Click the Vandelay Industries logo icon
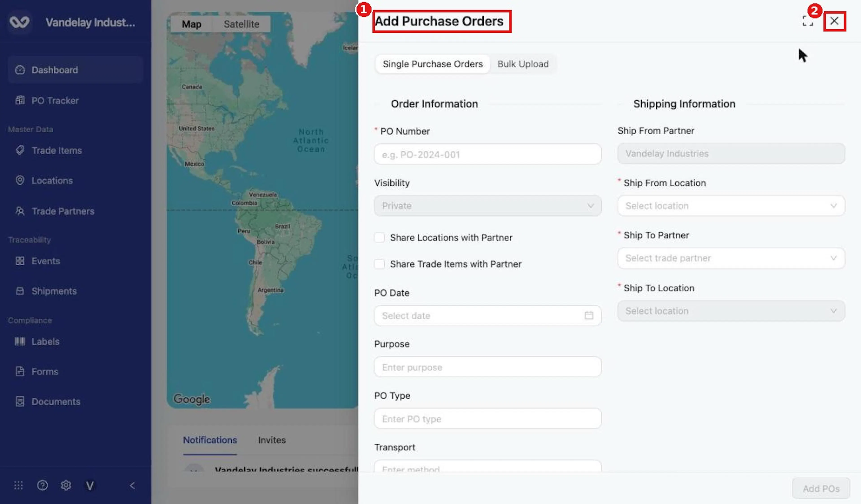This screenshot has height=504, width=861. coord(20,22)
